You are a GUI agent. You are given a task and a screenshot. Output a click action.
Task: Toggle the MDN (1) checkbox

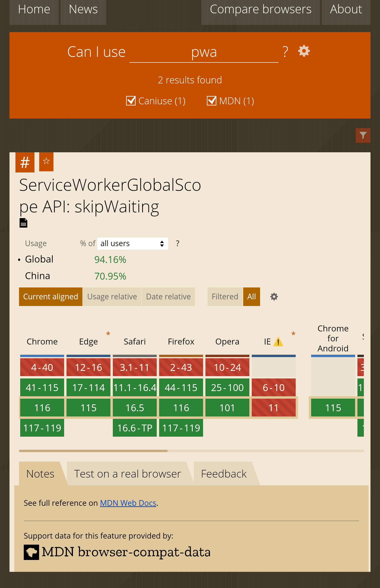coord(211,101)
